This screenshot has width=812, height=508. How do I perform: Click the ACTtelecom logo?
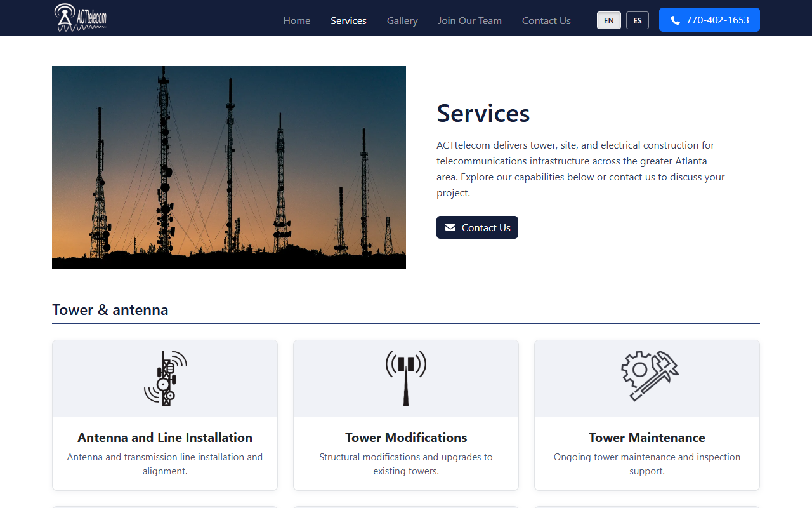point(81,18)
